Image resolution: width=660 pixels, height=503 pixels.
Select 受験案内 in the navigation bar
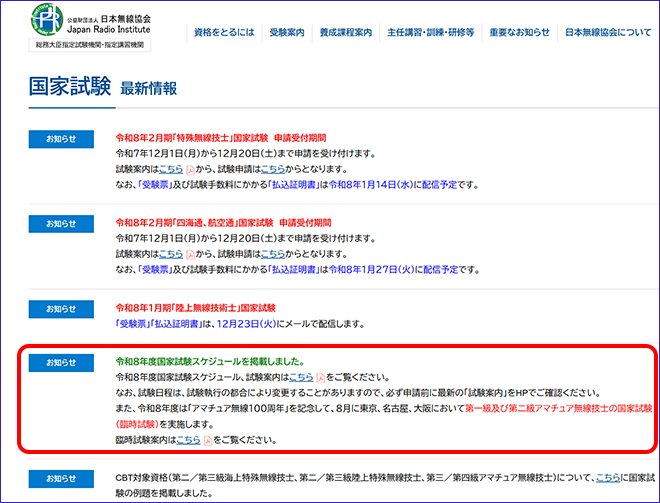tap(288, 33)
